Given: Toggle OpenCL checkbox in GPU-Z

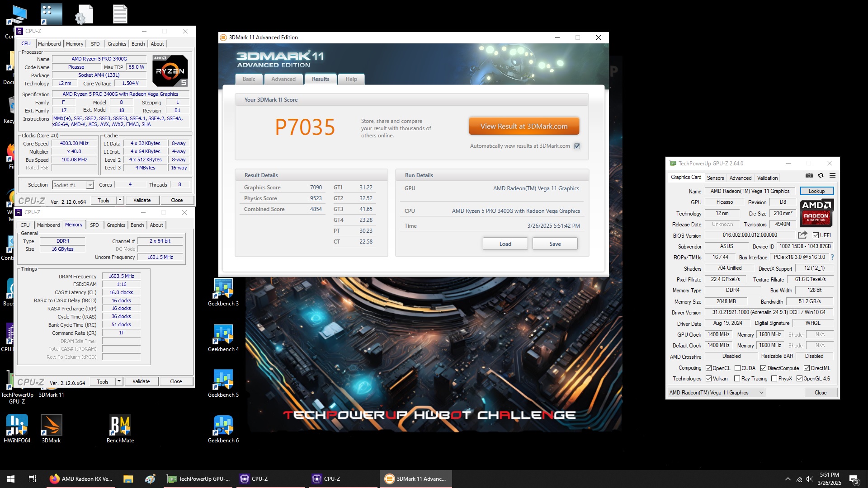Looking at the screenshot, I should (x=708, y=368).
